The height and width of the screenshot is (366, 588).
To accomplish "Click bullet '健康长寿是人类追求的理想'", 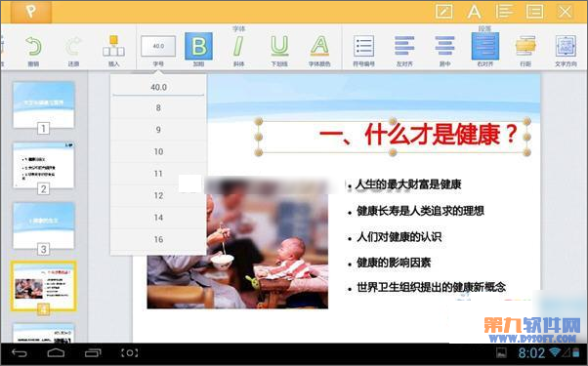I will (420, 211).
